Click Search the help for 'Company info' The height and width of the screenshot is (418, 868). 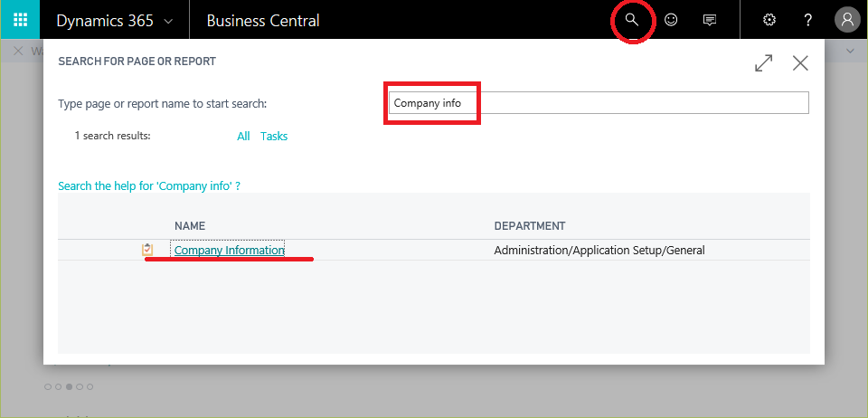149,185
